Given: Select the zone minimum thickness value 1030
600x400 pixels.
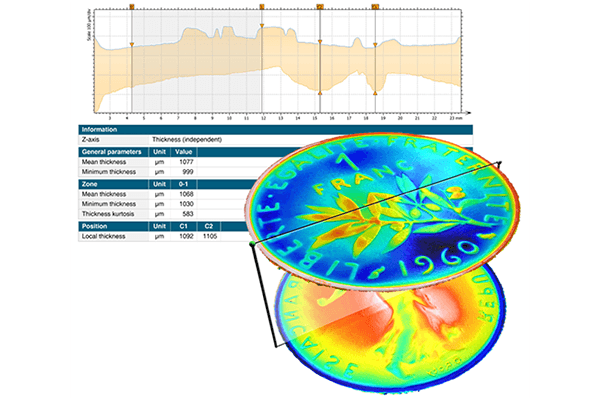Looking at the screenshot, I should point(186,204).
